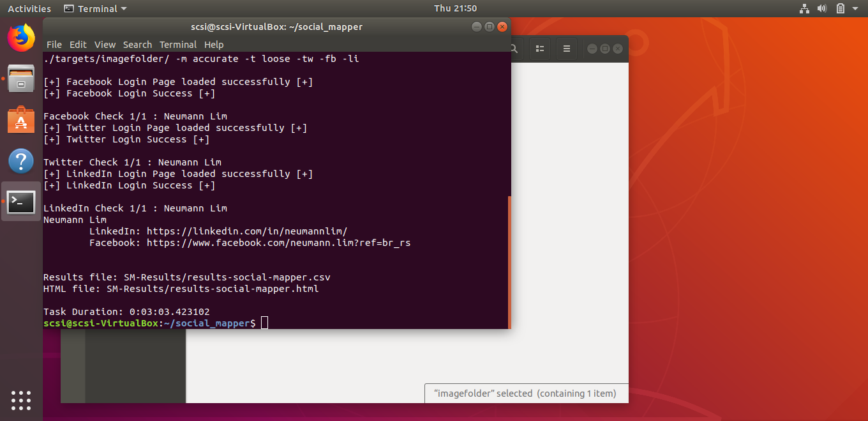Screen dimensions: 868x421
Task: Click the terminal's vertical scrollbar
Action: [x=509, y=262]
